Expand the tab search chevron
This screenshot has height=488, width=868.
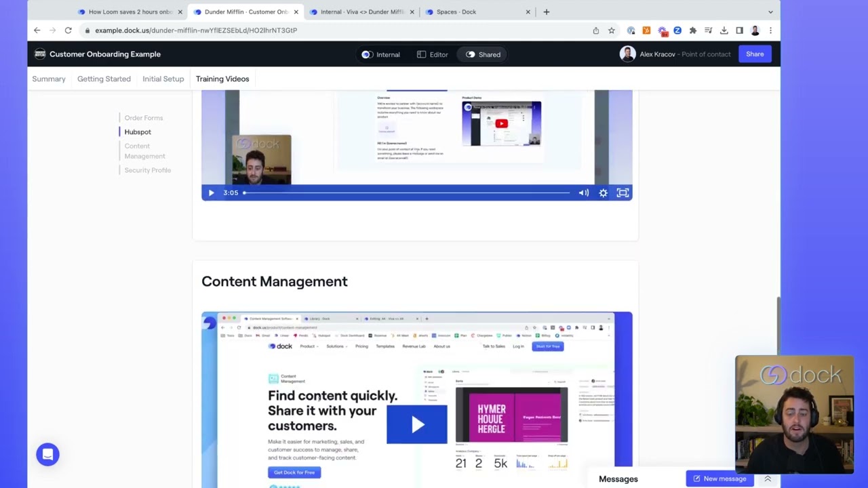click(770, 12)
